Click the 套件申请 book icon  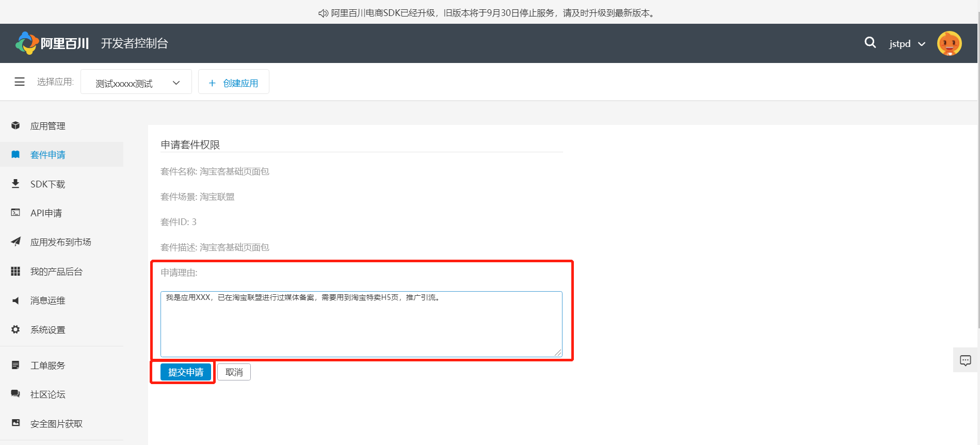15,154
